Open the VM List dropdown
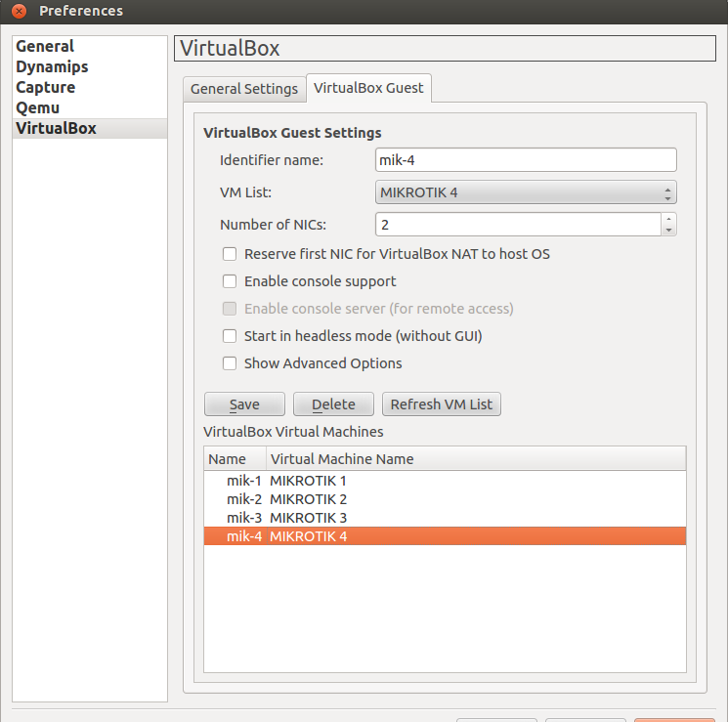Screen dimensions: 728x722 526,192
